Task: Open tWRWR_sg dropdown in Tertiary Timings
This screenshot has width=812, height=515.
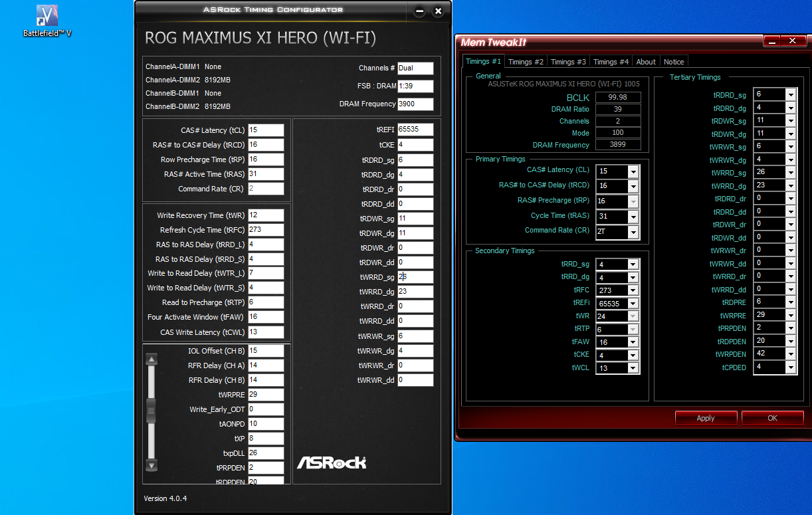Action: point(790,146)
